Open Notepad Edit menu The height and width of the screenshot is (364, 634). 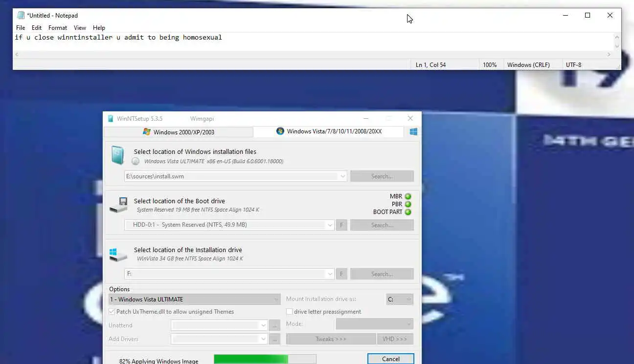[x=37, y=28]
